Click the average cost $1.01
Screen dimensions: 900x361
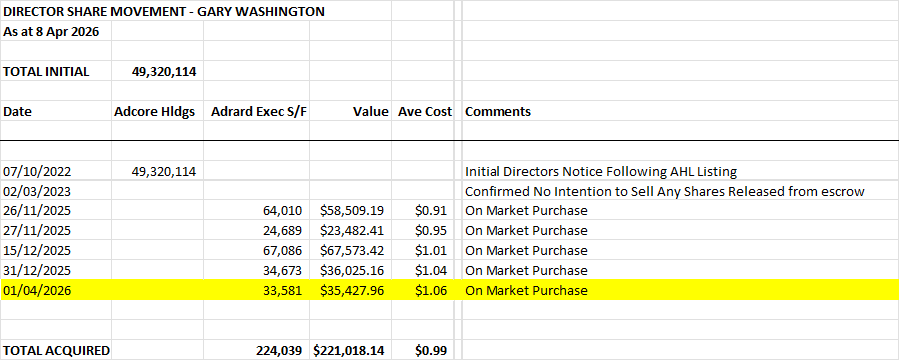click(431, 251)
